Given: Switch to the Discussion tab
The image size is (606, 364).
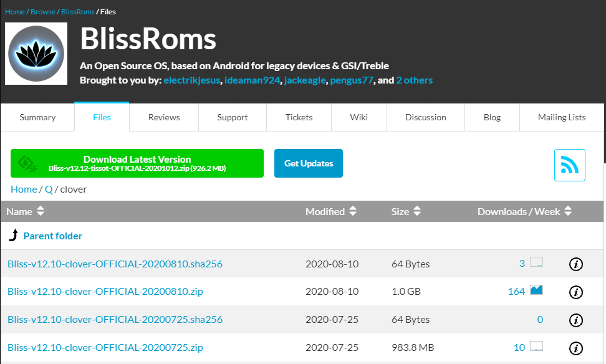Looking at the screenshot, I should click(x=426, y=117).
